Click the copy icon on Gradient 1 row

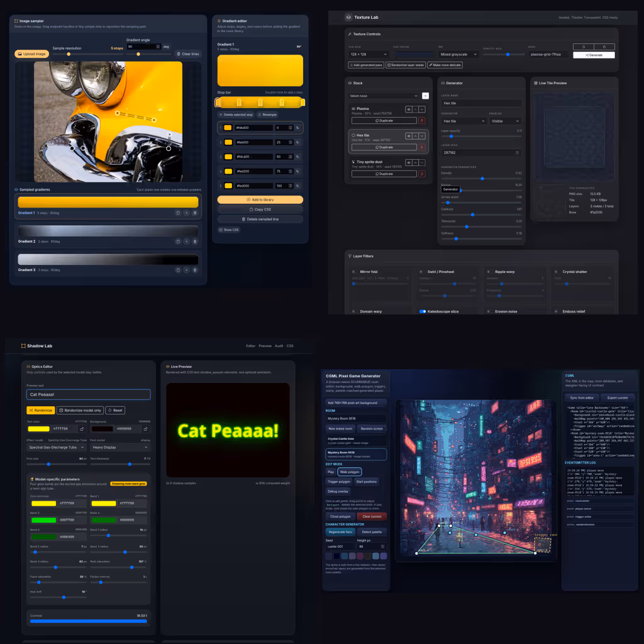[x=178, y=213]
